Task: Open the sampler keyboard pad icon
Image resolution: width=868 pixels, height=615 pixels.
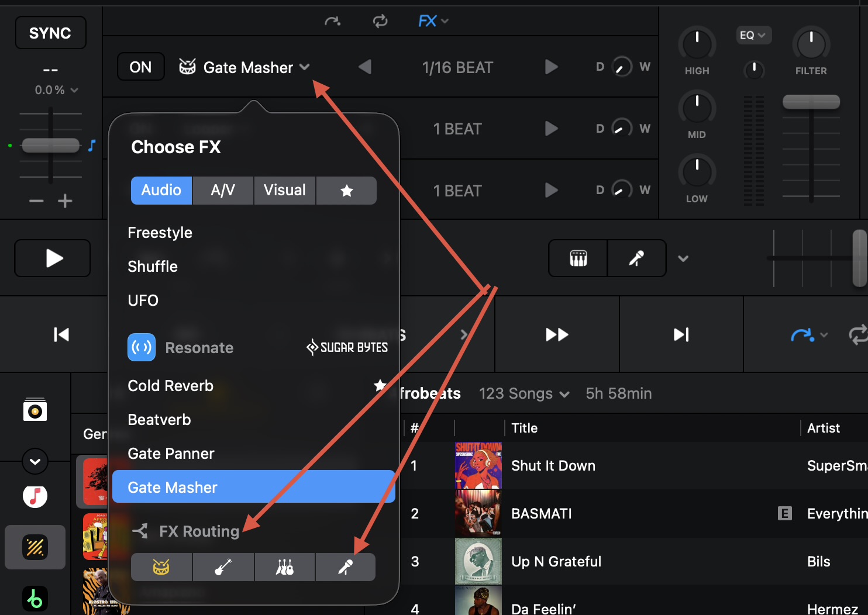Action: coord(578,258)
